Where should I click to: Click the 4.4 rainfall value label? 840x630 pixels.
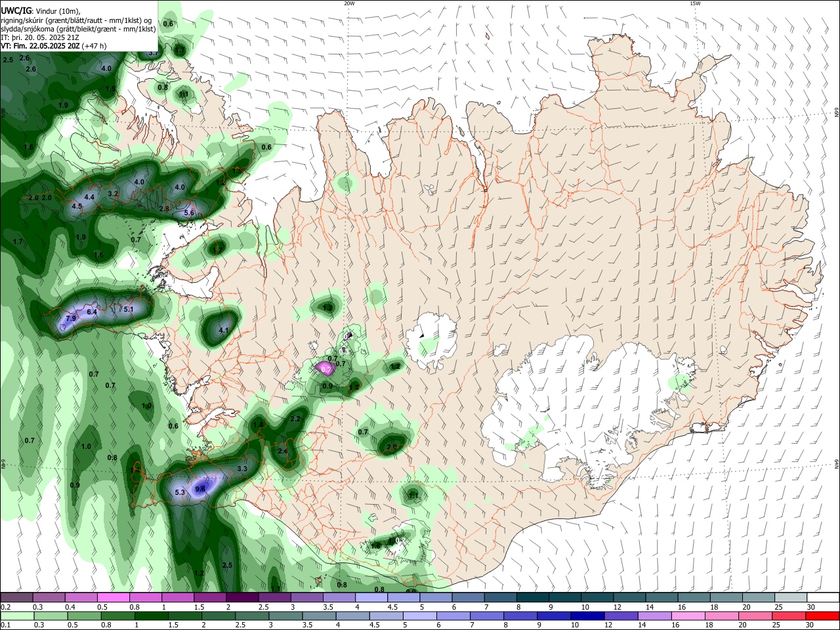click(90, 196)
